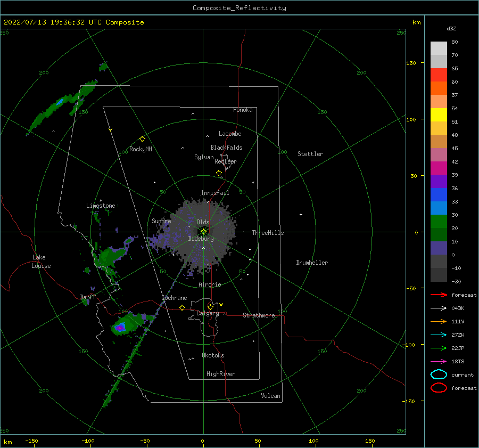The image size is (479, 448).
Task: Click the white plus marker east of ThreeHills
Action: pos(301,214)
